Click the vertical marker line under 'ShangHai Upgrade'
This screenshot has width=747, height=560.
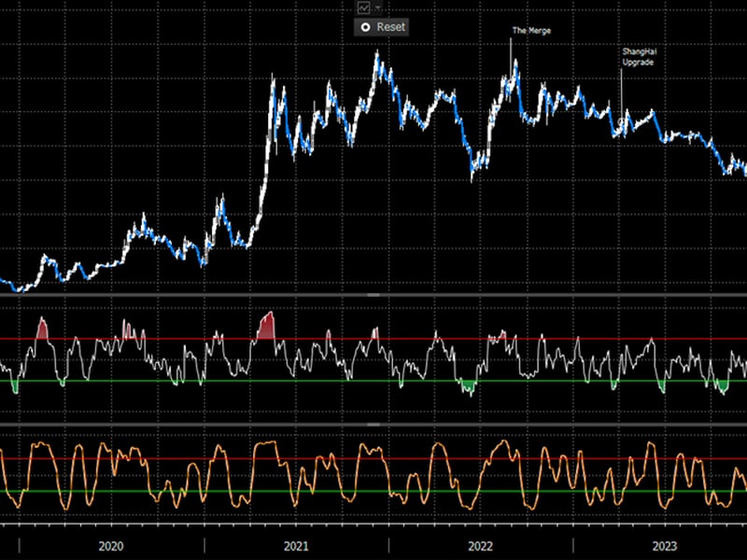(622, 93)
